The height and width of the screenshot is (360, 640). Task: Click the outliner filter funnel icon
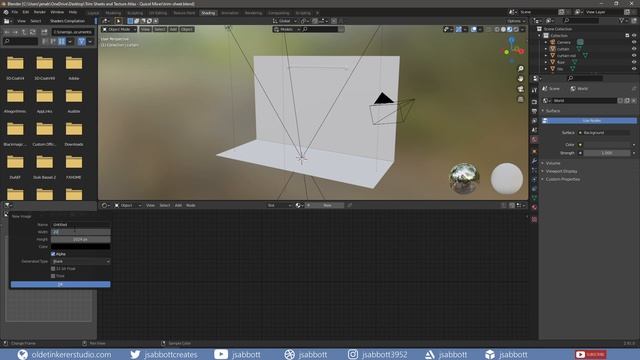(622, 21)
